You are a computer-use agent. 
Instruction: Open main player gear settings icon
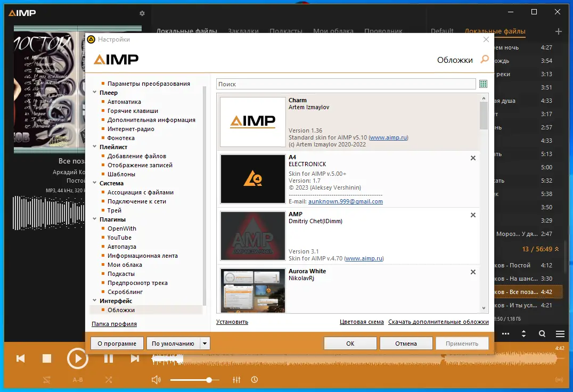[x=142, y=13]
